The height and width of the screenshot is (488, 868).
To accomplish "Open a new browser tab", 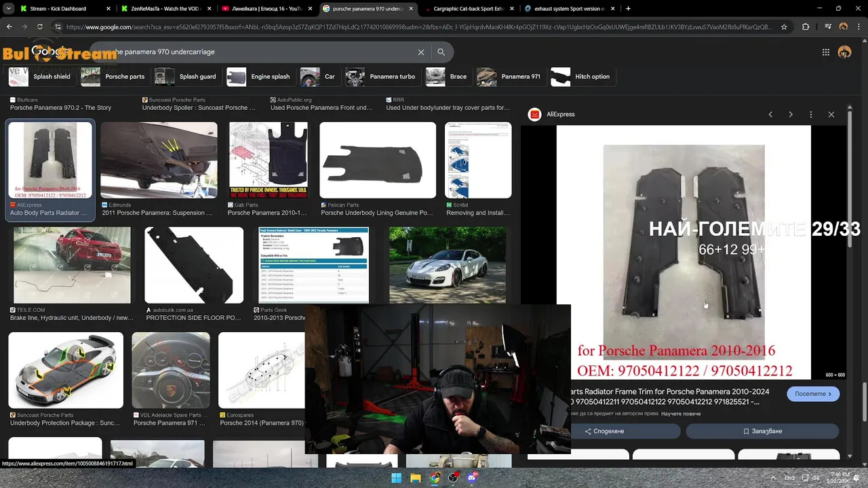I will point(628,9).
